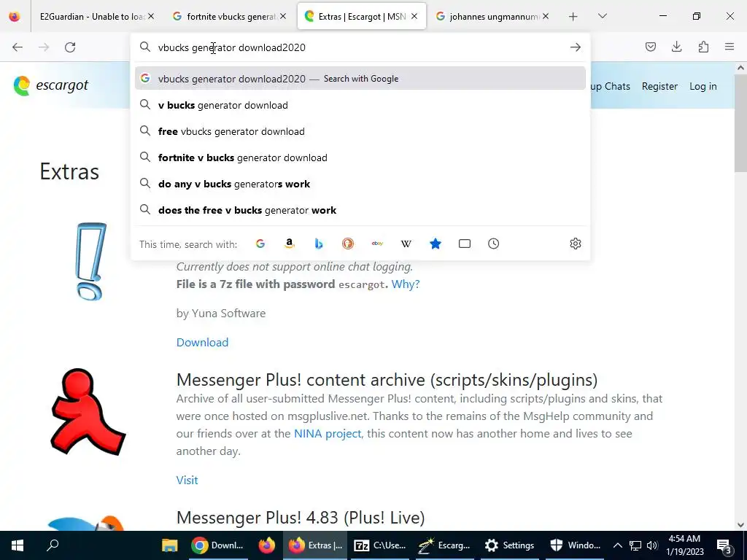Open File Explorer from the taskbar
The width and height of the screenshot is (747, 560).
click(169, 545)
